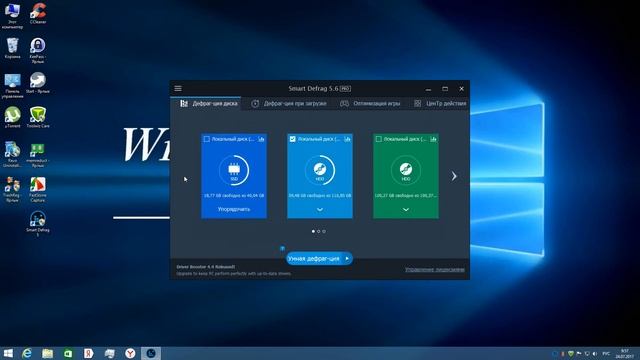The width and height of the screenshot is (640, 360).
Task: Open File Explorer from the taskbar
Action: coord(47,353)
